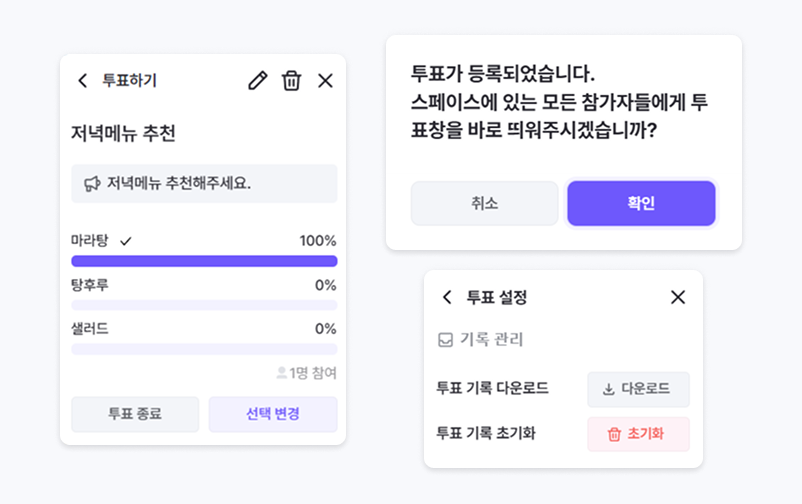Click the pencil edit icon in vote panel

point(258,81)
